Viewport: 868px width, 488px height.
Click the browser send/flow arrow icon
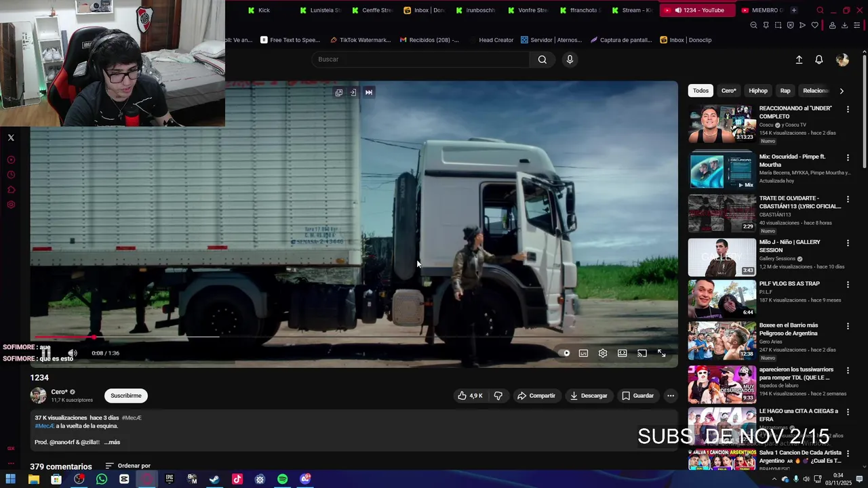tap(802, 25)
